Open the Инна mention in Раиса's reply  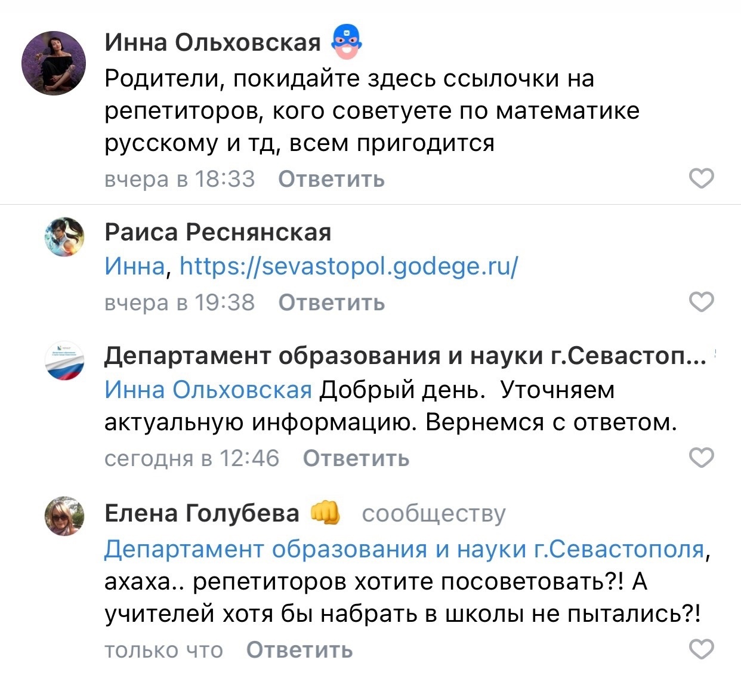click(x=134, y=266)
